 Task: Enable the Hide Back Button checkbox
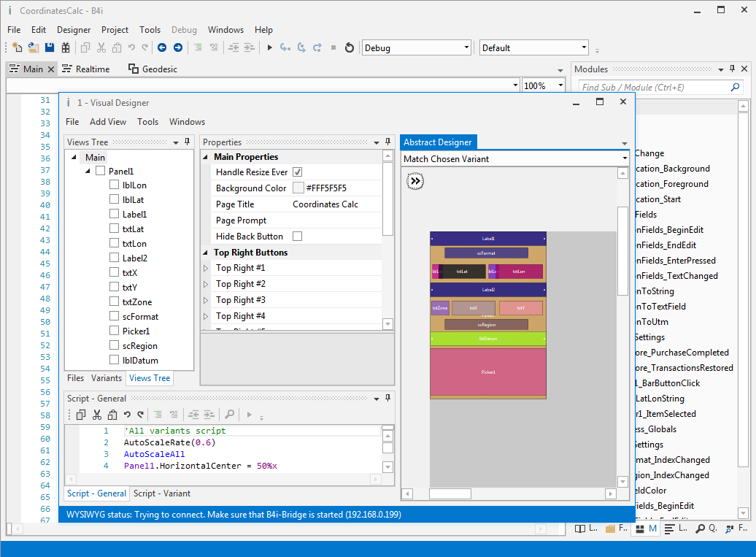[298, 237]
